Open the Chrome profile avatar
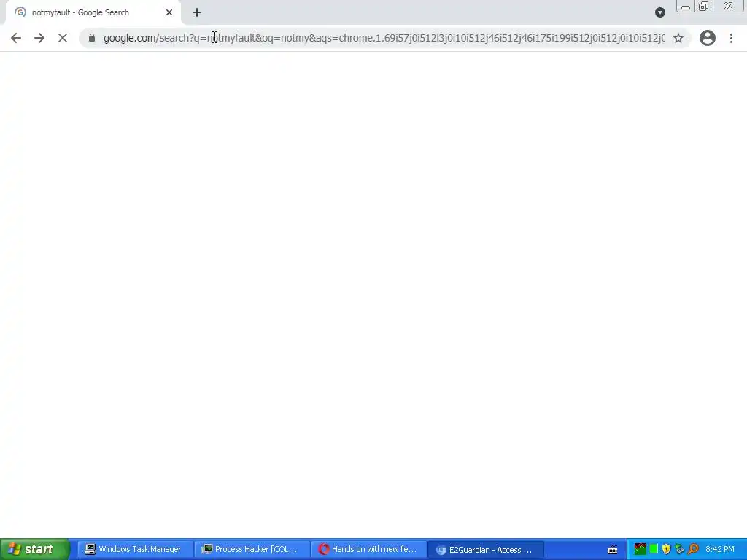This screenshot has height=560, width=747. pyautogui.click(x=708, y=38)
